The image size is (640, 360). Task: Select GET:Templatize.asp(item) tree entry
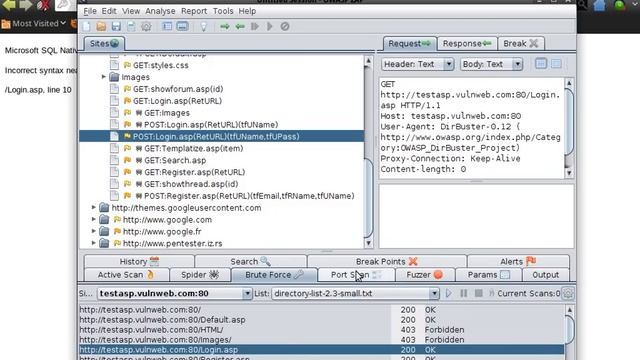click(x=193, y=148)
